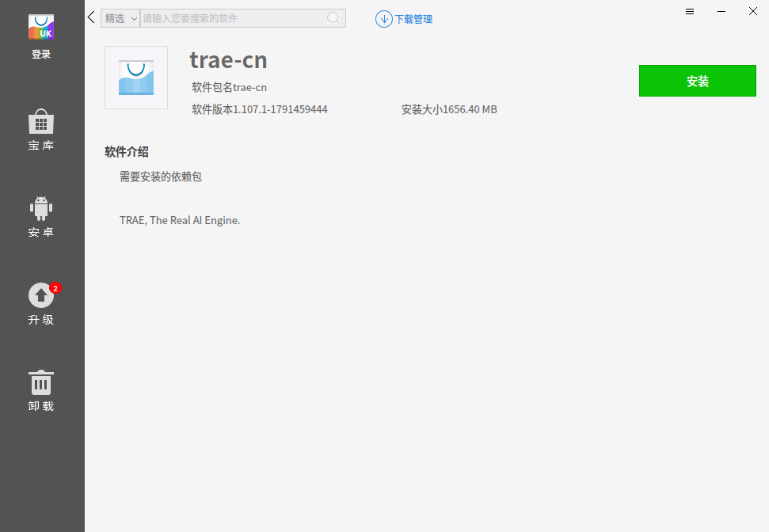Click the trae-cn application thumbnail

(136, 78)
